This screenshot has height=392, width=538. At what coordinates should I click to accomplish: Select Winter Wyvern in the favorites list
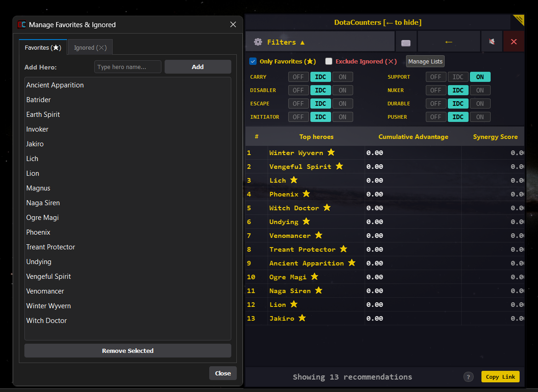tap(128, 306)
